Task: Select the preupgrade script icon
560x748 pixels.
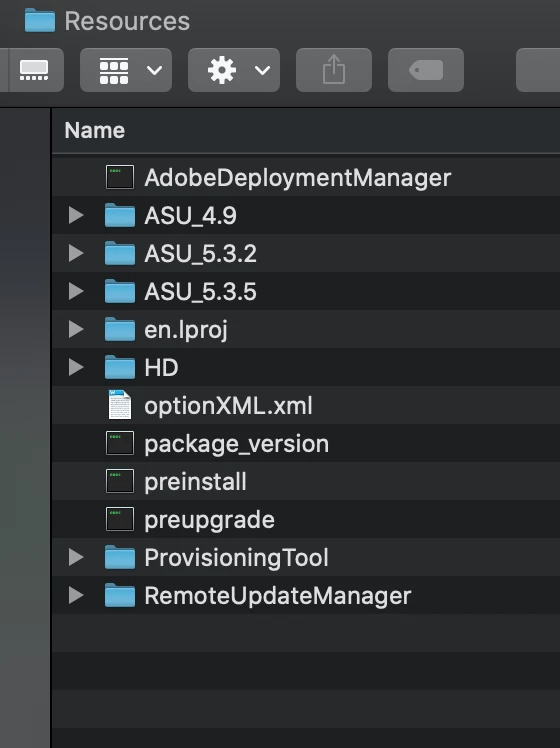Action: 120,519
